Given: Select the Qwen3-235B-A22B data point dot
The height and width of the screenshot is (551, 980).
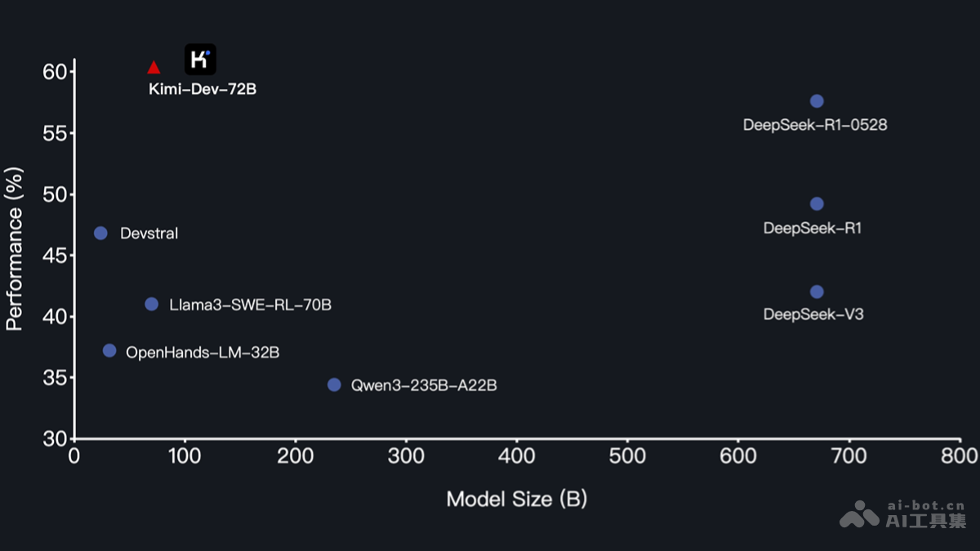Looking at the screenshot, I should click(334, 384).
